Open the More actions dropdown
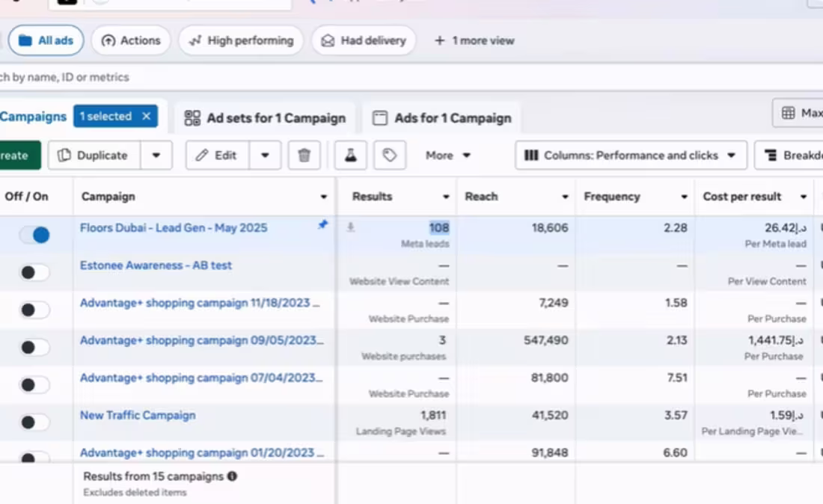Image resolution: width=823 pixels, height=504 pixels. tap(447, 156)
